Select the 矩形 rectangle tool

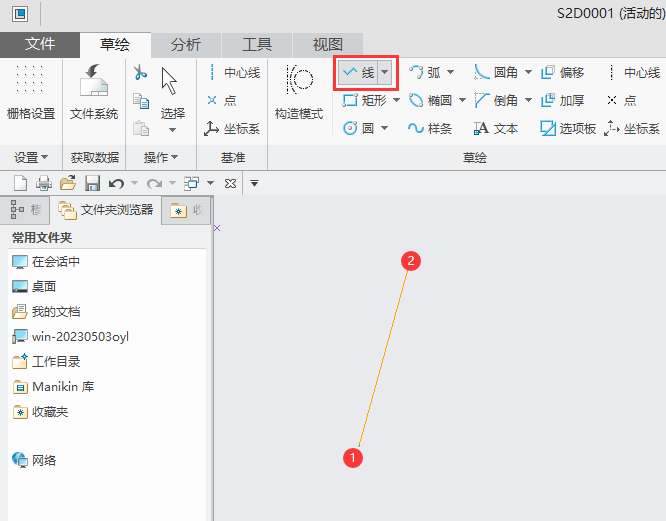pyautogui.click(x=364, y=101)
